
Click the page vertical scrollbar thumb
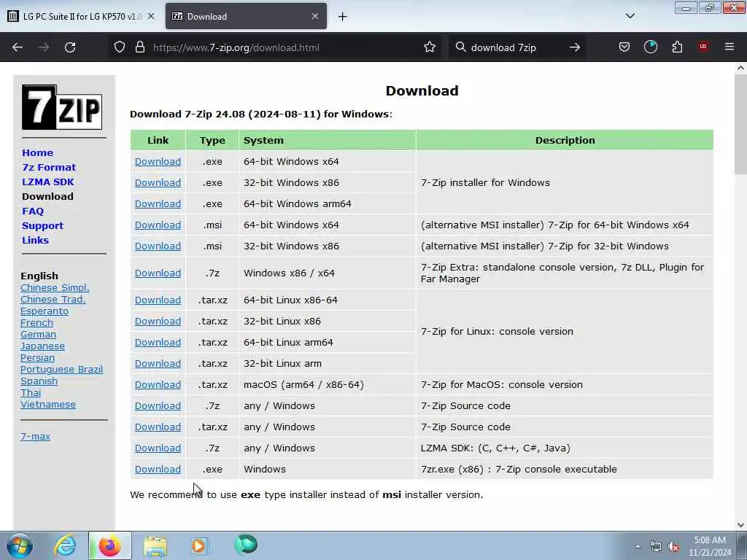tap(740, 124)
